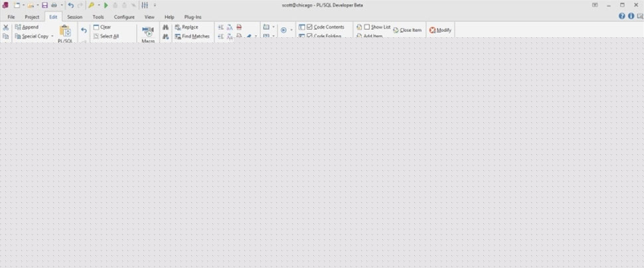Click the Modify button

click(x=440, y=30)
